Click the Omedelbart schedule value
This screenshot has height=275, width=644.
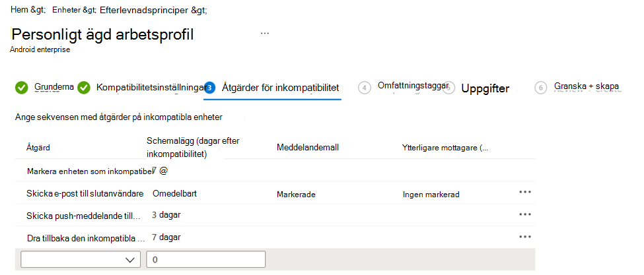[174, 193]
